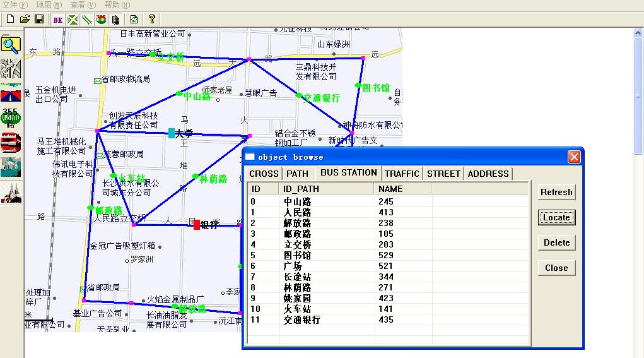
Task: Close the object browse dialog
Action: [x=573, y=157]
